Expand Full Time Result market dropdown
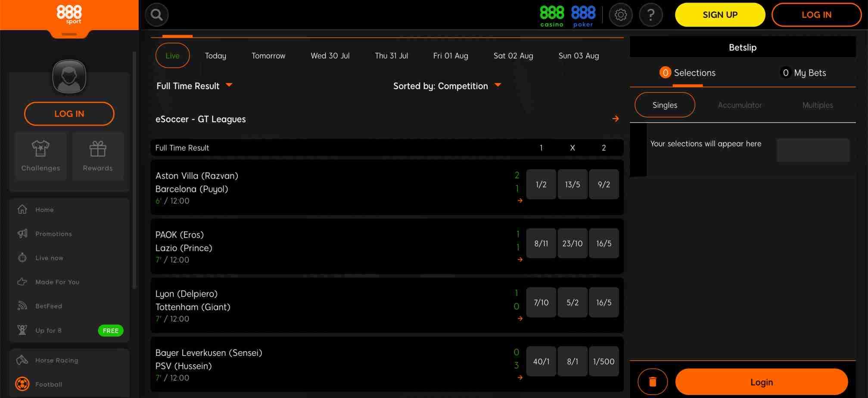Viewport: 868px width, 398px height. pyautogui.click(x=194, y=86)
